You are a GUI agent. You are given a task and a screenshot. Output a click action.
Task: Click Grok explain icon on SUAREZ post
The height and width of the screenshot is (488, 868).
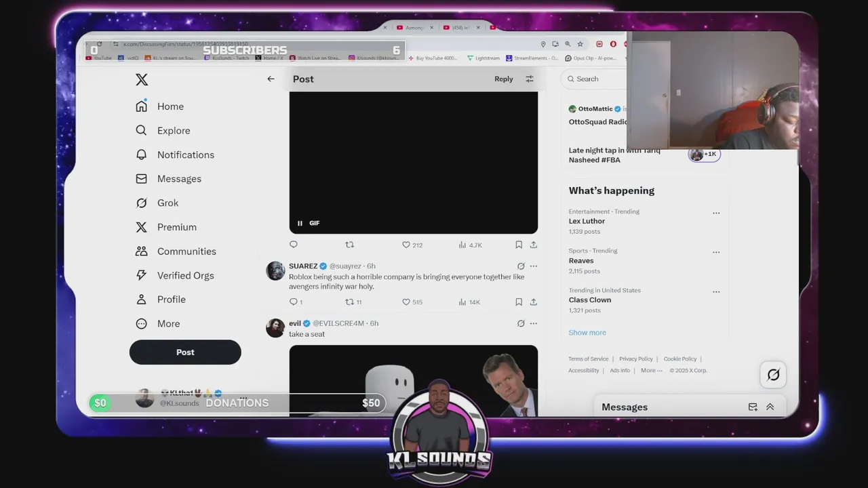[521, 266]
